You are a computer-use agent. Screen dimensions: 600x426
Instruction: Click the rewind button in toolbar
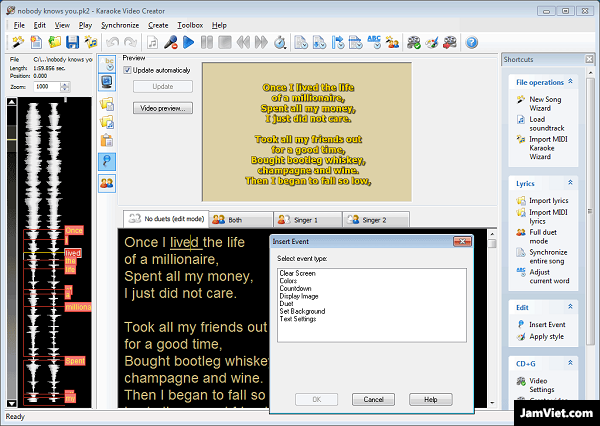click(243, 42)
